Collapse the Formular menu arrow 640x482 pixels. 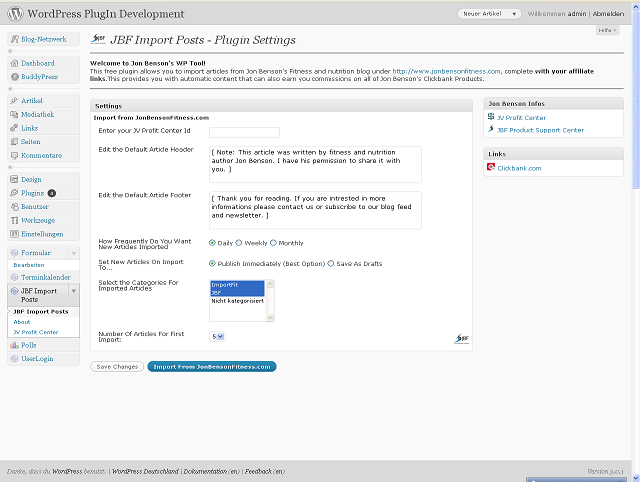point(74,253)
